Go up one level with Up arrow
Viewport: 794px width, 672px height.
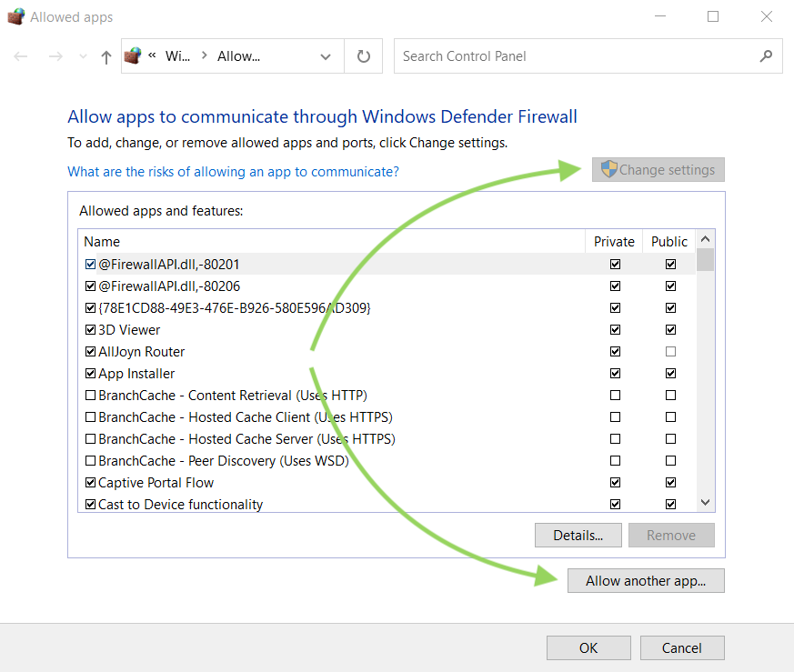click(106, 56)
